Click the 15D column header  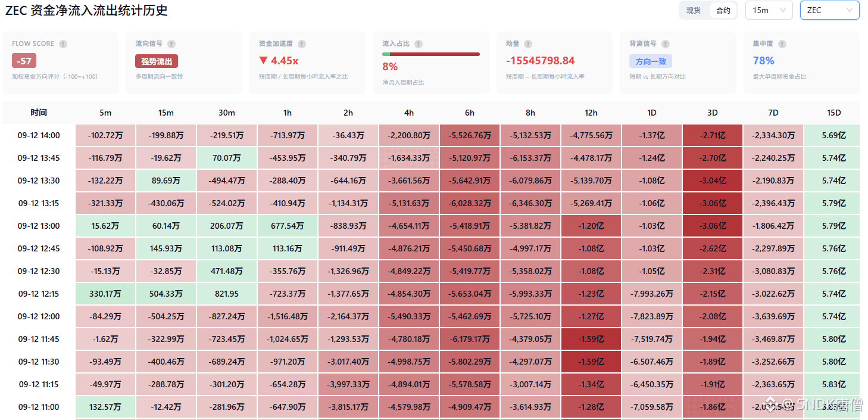834,113
